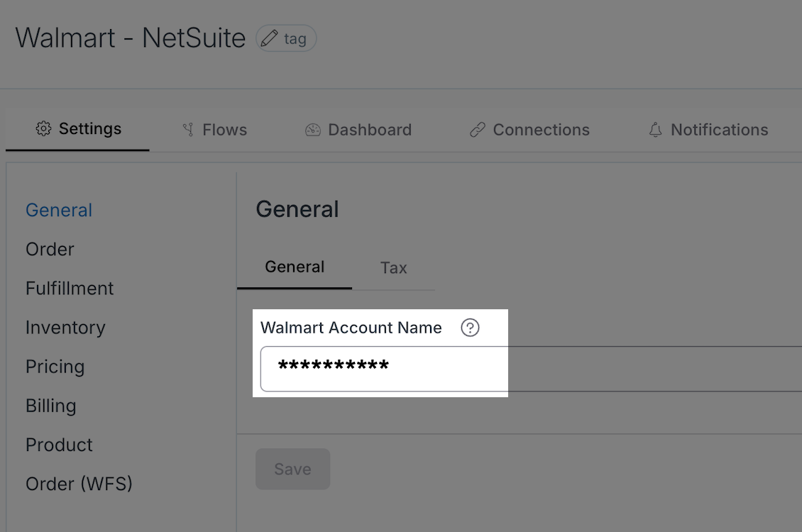Click the pencil edit tag icon
802x532 pixels.
[269, 38]
